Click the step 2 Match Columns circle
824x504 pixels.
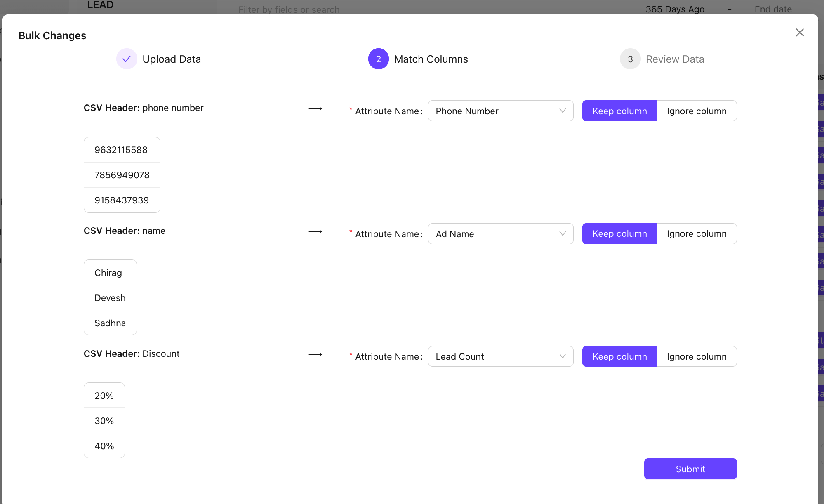(378, 59)
